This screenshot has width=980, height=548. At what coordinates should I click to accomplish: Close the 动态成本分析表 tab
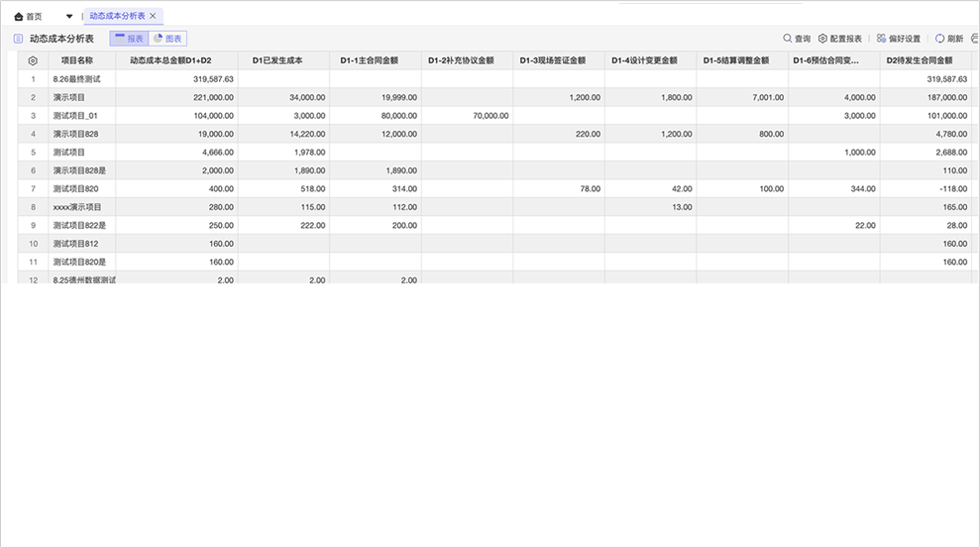click(x=153, y=17)
